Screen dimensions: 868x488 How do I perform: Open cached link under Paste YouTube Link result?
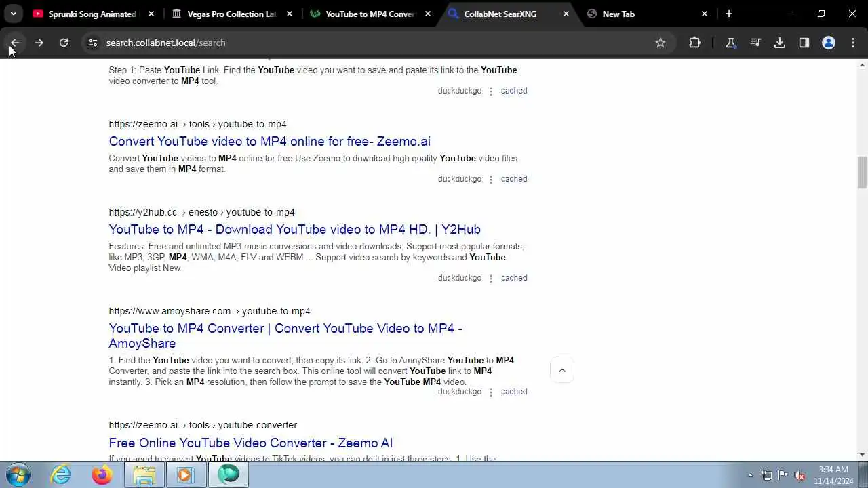pyautogui.click(x=514, y=91)
